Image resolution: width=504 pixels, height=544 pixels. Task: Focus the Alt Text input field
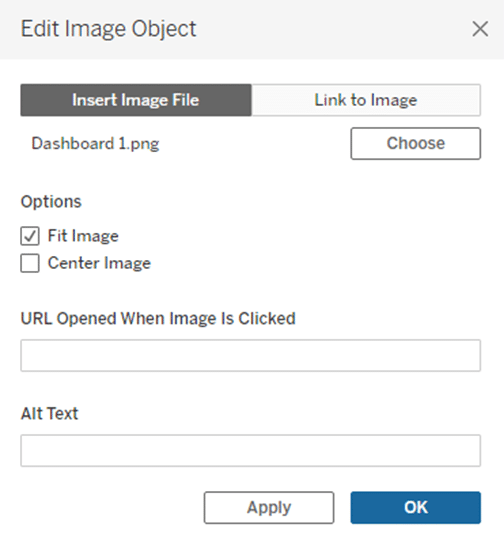pos(250,450)
